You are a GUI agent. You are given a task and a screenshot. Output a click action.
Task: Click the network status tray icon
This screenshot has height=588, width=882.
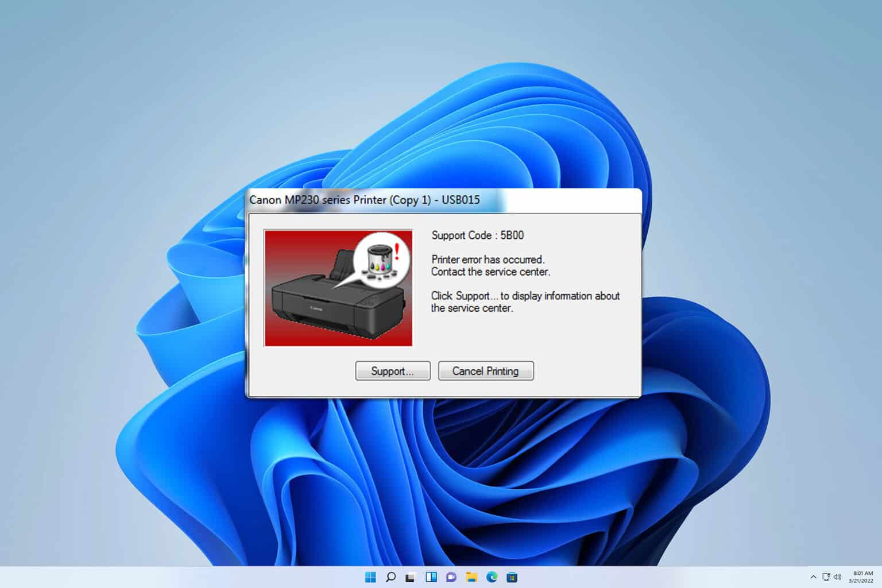click(826, 577)
